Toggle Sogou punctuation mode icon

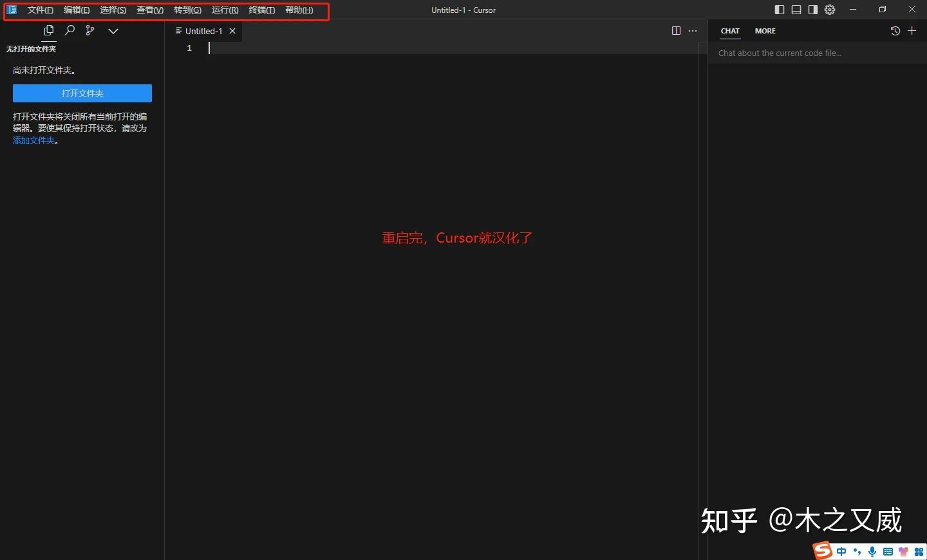(857, 552)
